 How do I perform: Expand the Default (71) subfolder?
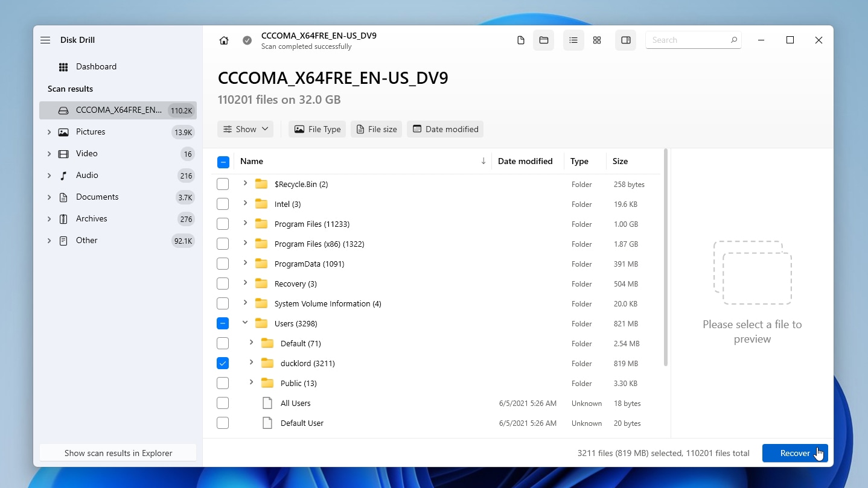[x=251, y=343]
